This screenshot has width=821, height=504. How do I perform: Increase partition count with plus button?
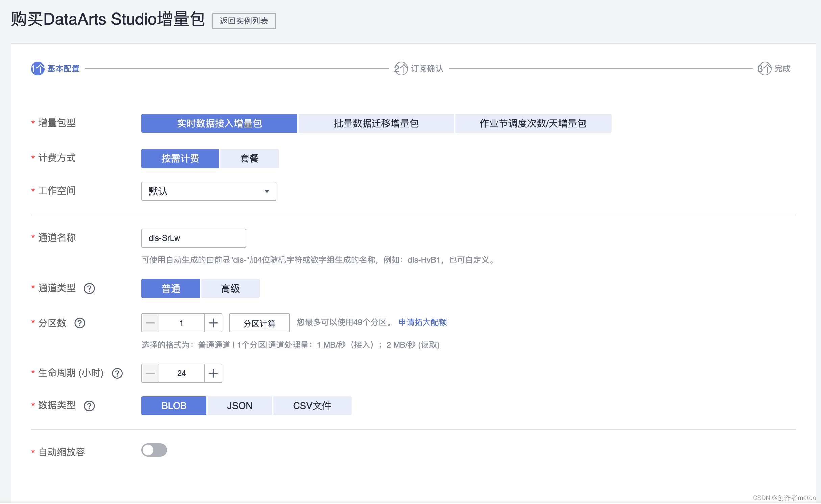pos(213,323)
